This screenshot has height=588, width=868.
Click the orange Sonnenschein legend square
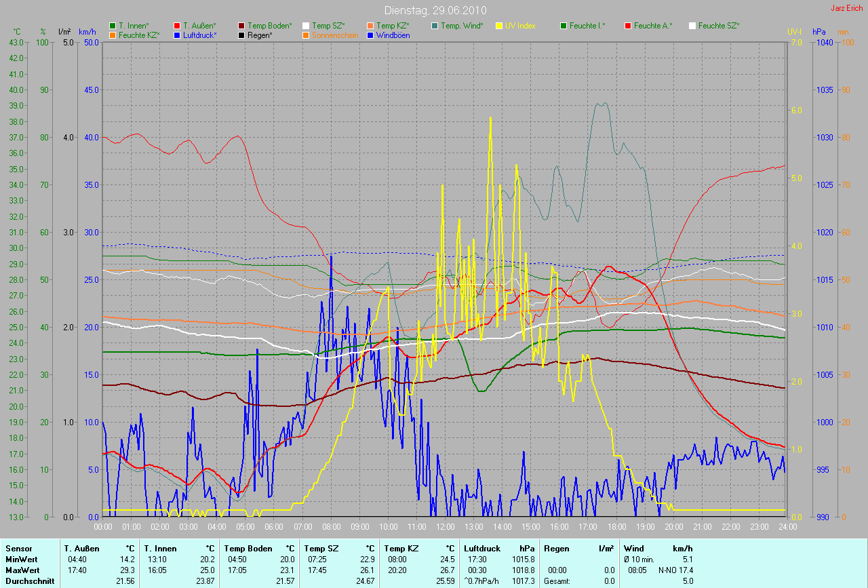[x=306, y=35]
